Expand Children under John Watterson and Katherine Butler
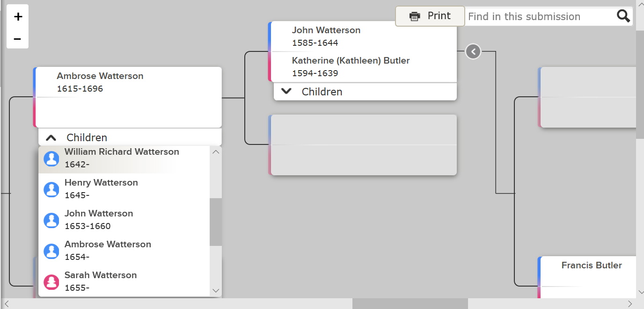This screenshot has height=309, width=644. pos(286,92)
